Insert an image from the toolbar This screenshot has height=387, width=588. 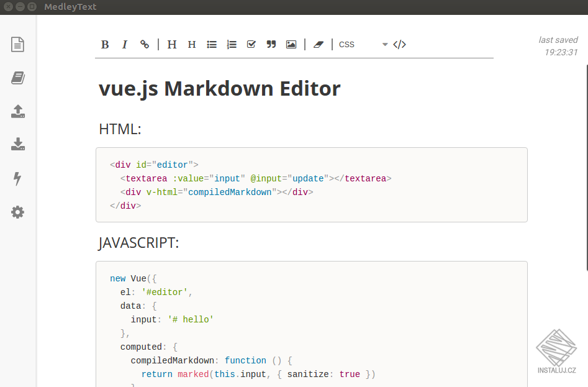click(291, 45)
